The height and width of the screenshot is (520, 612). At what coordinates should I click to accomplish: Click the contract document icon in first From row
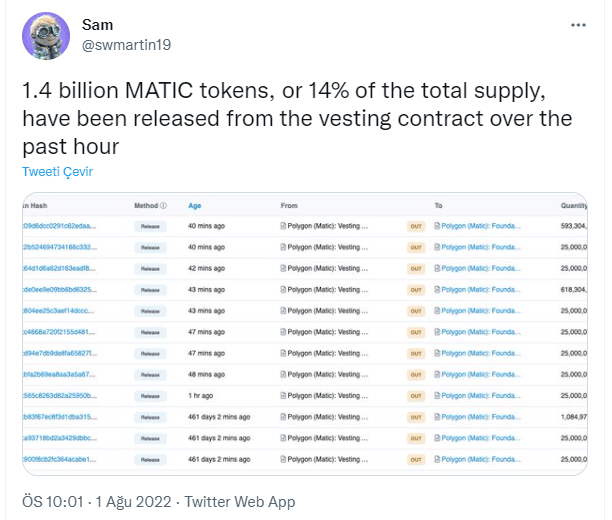pos(283,226)
